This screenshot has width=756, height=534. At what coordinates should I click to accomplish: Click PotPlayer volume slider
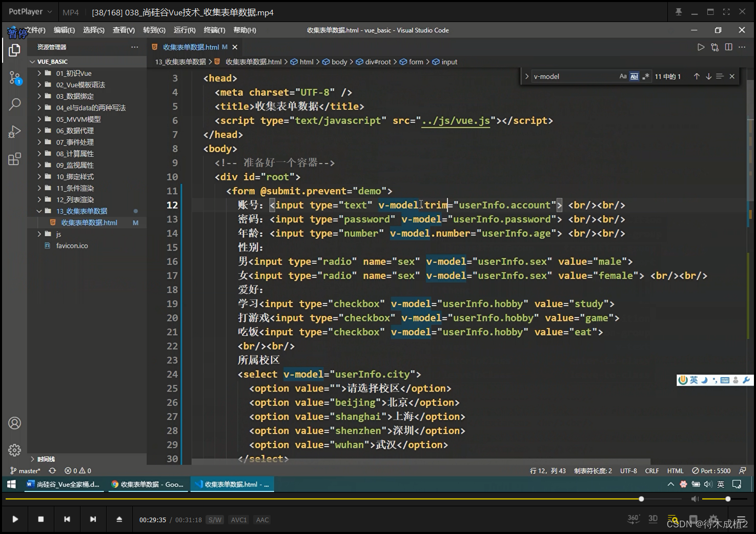pos(724,499)
